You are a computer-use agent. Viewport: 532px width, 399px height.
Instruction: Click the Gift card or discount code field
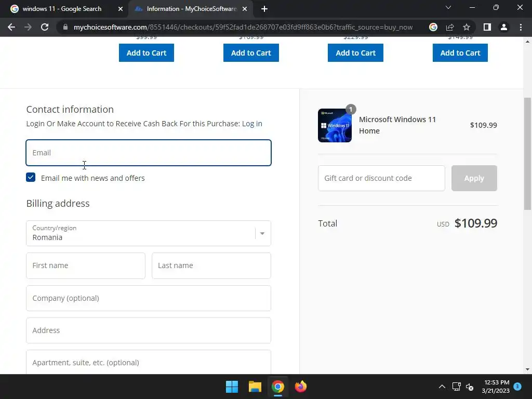[381, 178]
